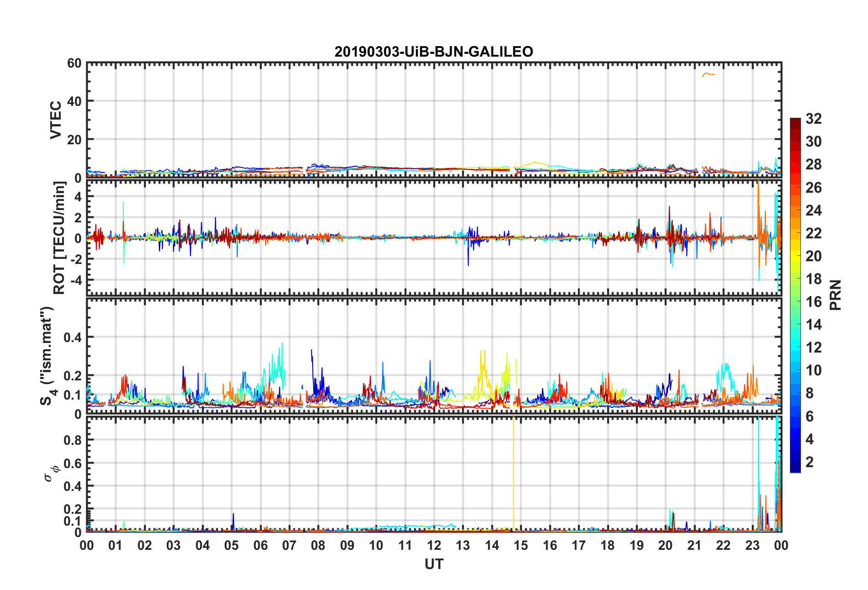Viewport: 868px width, 590px height.
Task: Click the S4 ("ism.mat") axis label
Action: (47, 356)
